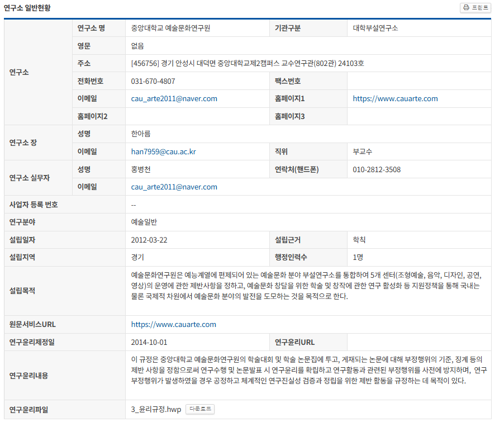Screen dimensions: 504x422
Task: Click the 사업자 등록 번호 label
Action: click(x=34, y=205)
